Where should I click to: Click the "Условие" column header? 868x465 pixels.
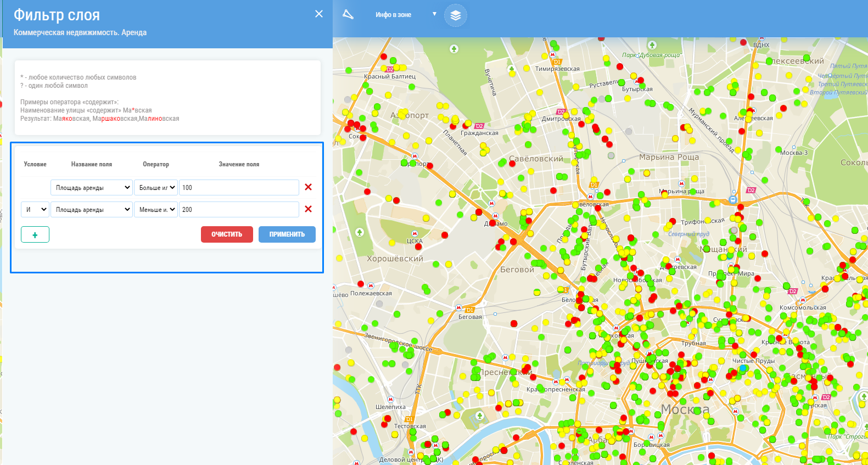[35, 164]
